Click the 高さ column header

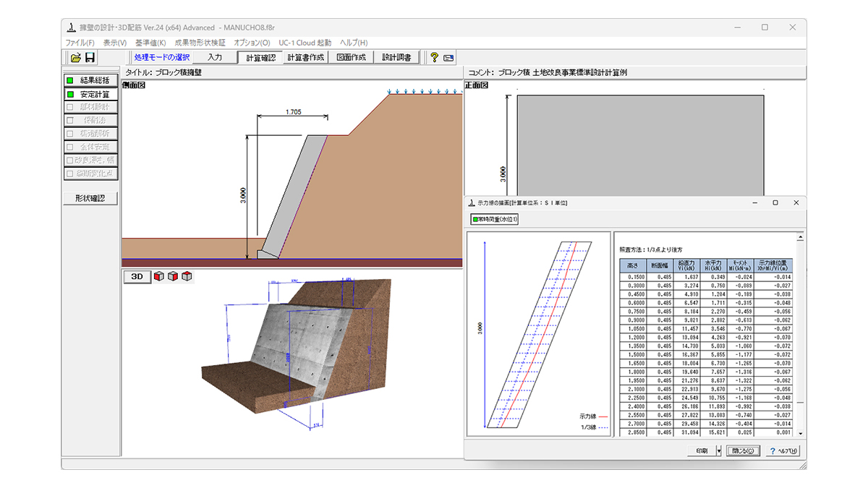(x=633, y=265)
